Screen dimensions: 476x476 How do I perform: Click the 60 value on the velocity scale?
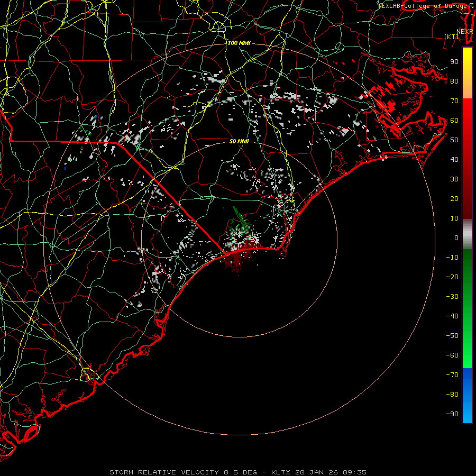[x=454, y=121]
